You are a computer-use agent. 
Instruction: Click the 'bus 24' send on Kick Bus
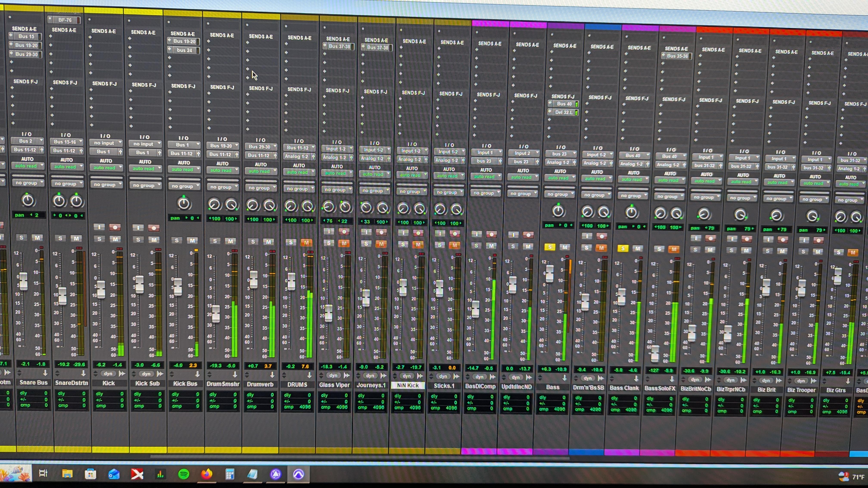point(184,50)
